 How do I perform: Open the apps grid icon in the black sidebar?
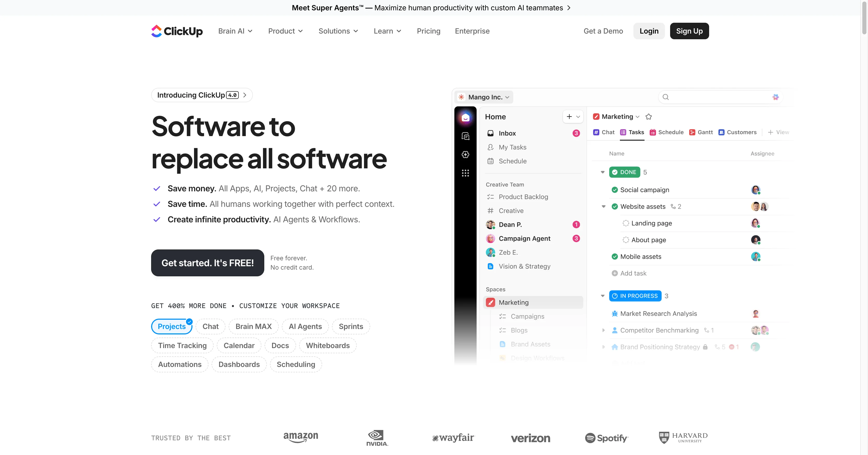(465, 173)
